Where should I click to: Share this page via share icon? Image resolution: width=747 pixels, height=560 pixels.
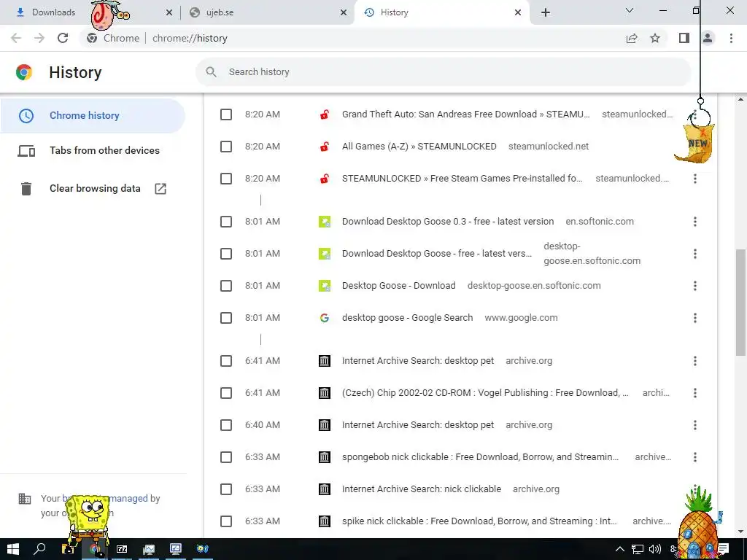632,38
